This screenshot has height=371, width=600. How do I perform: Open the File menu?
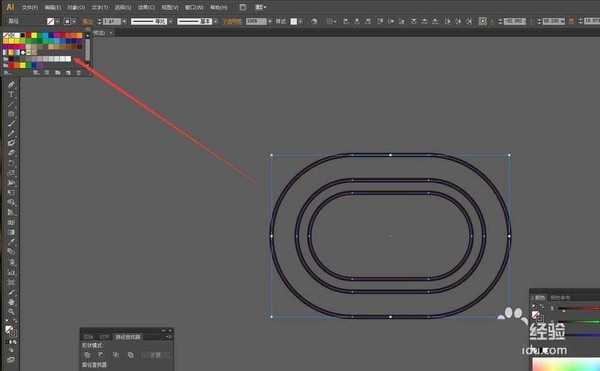pos(29,7)
